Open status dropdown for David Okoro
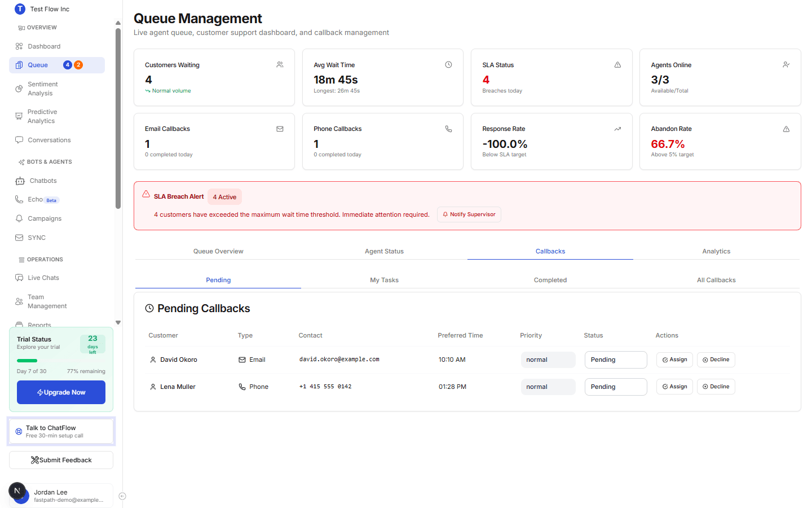 [616, 360]
